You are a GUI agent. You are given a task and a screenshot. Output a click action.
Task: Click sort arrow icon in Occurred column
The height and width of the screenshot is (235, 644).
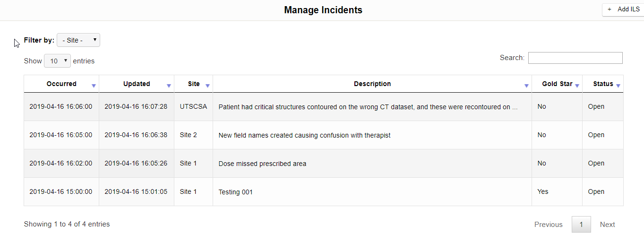coord(94,86)
